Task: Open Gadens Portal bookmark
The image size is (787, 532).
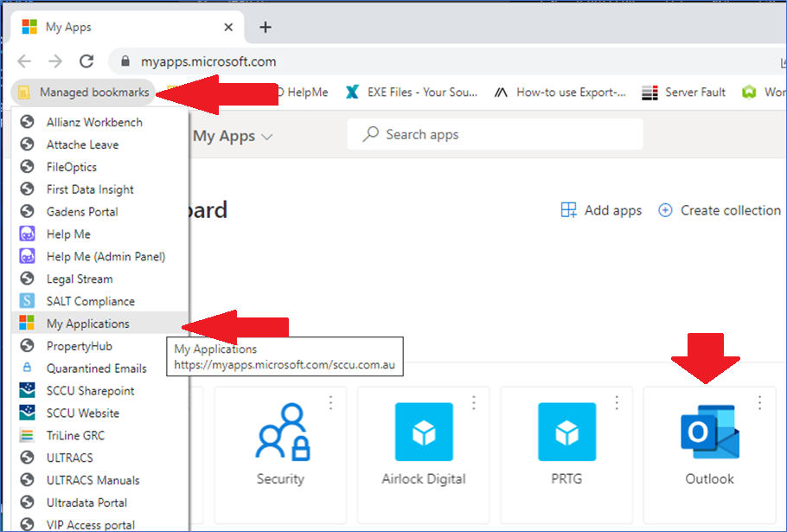Action: tap(99, 212)
